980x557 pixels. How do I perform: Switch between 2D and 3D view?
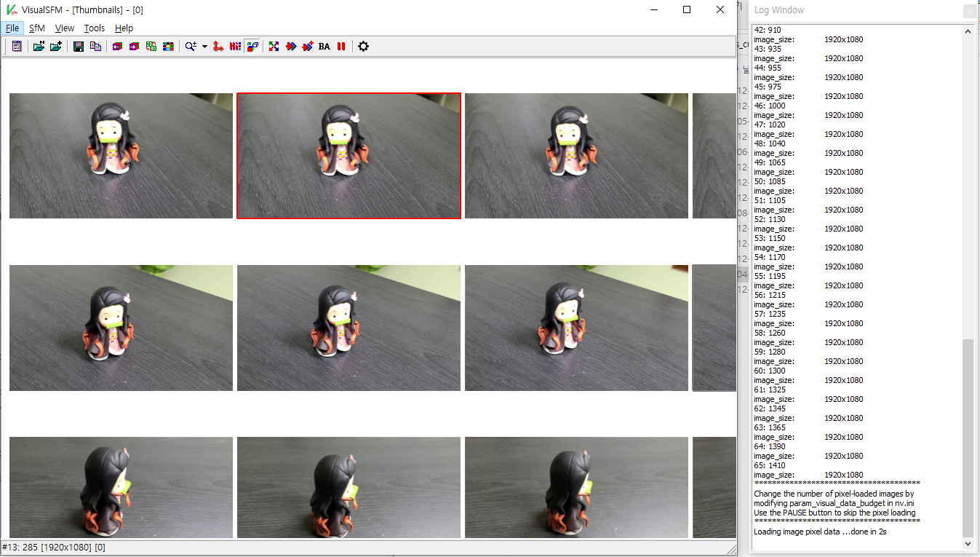[151, 46]
